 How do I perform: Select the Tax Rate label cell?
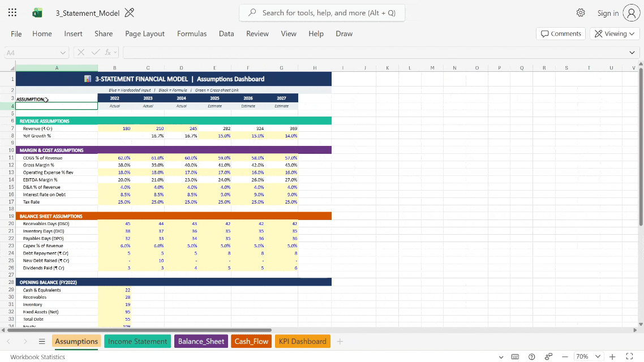coord(57,202)
